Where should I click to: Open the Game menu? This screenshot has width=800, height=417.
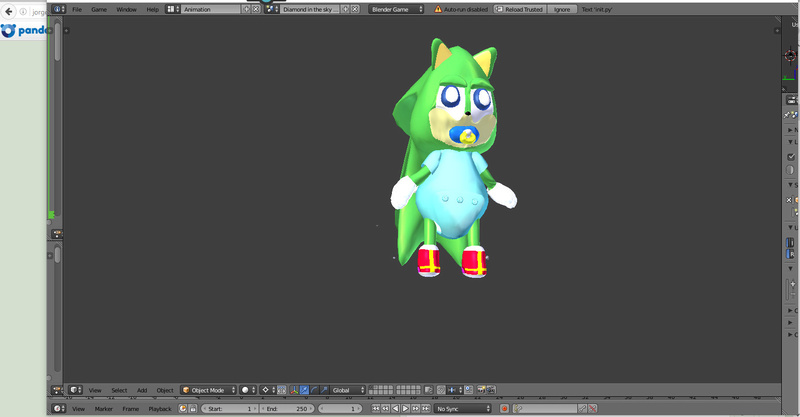[x=99, y=9]
